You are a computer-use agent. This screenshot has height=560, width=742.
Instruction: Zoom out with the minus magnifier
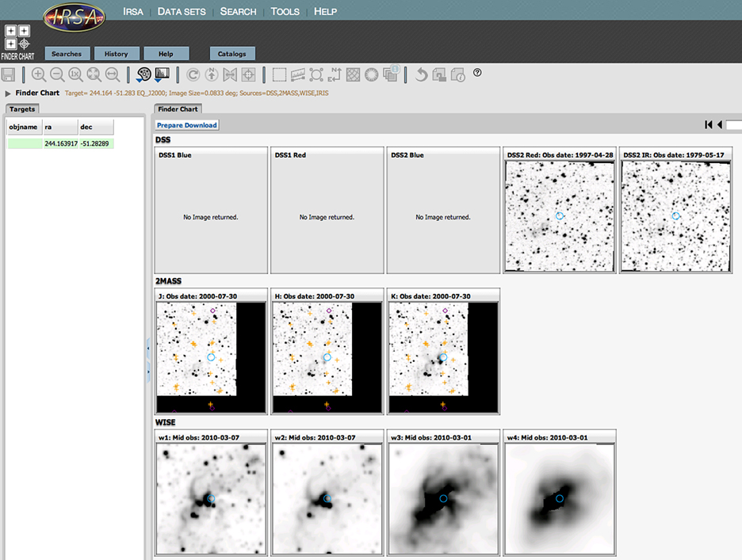[57, 75]
